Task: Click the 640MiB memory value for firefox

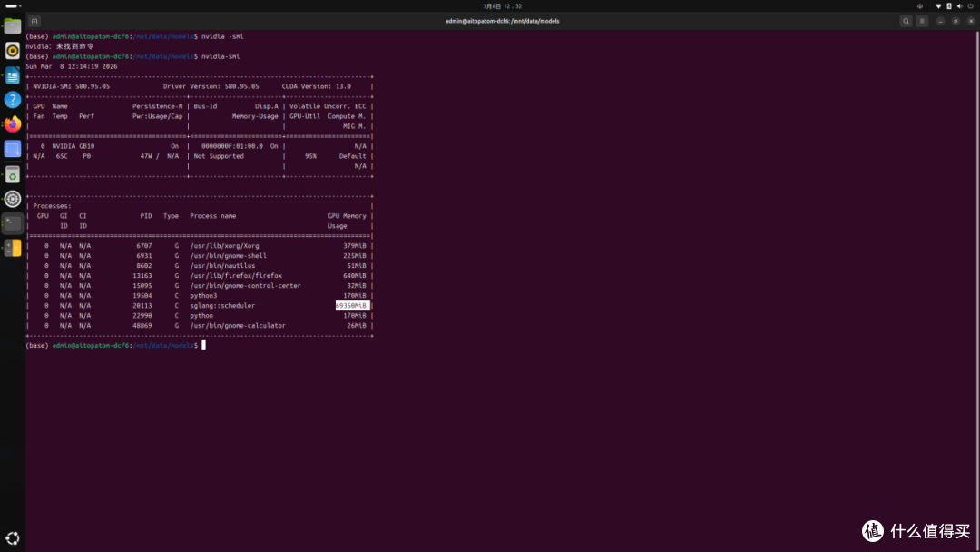Action: click(x=355, y=276)
